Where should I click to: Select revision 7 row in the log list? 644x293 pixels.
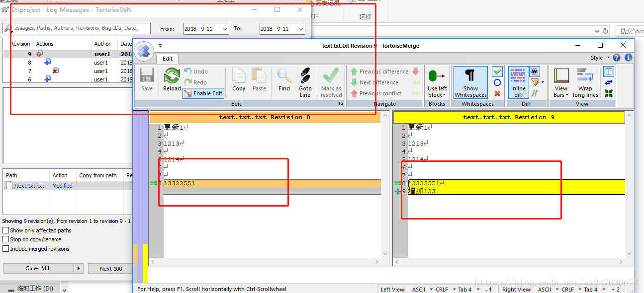pyautogui.click(x=68, y=71)
